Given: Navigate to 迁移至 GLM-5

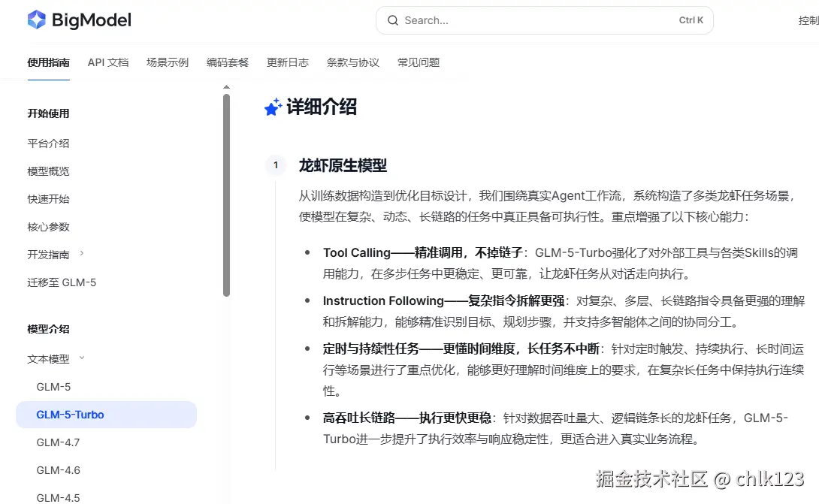Looking at the screenshot, I should (x=61, y=282).
